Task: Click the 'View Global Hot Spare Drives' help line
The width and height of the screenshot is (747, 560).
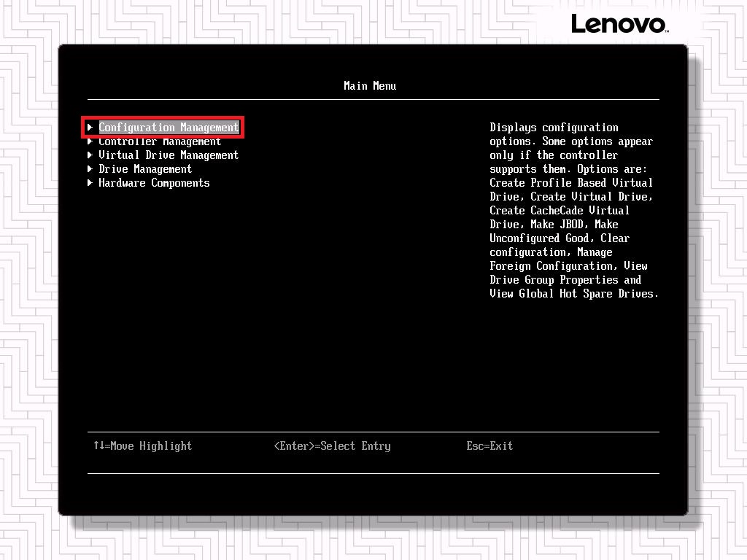Action: (574, 294)
